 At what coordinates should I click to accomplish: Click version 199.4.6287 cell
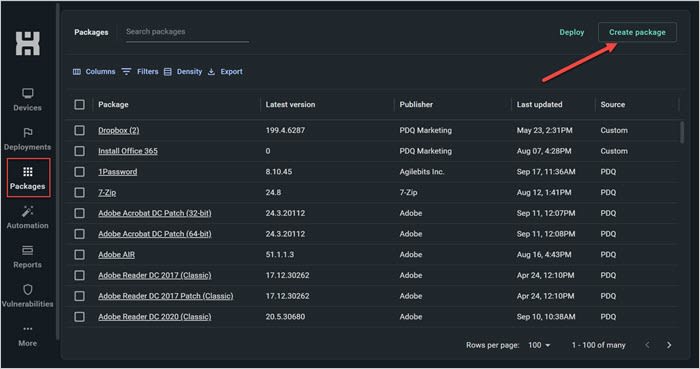click(285, 130)
